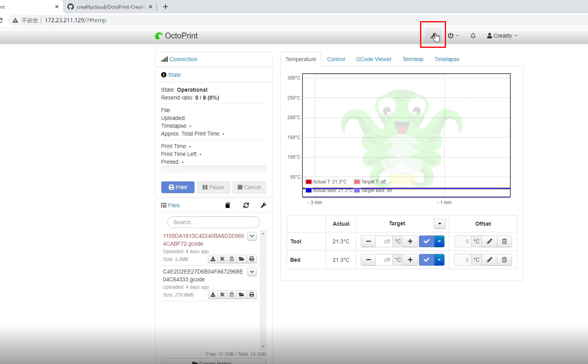Switch to crealitycloud/OctoPrint GitHub tab
The width and height of the screenshot is (588, 364).
pos(110,7)
